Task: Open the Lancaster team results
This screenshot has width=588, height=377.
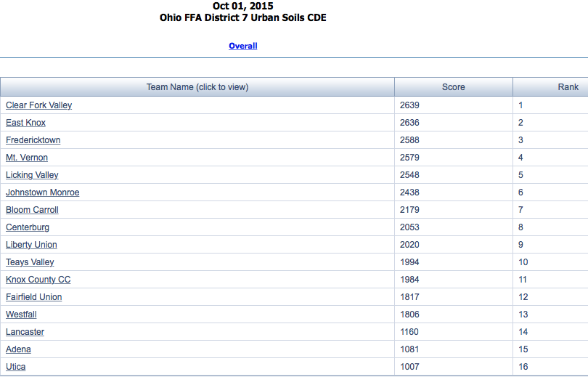Action: pyautogui.click(x=25, y=332)
